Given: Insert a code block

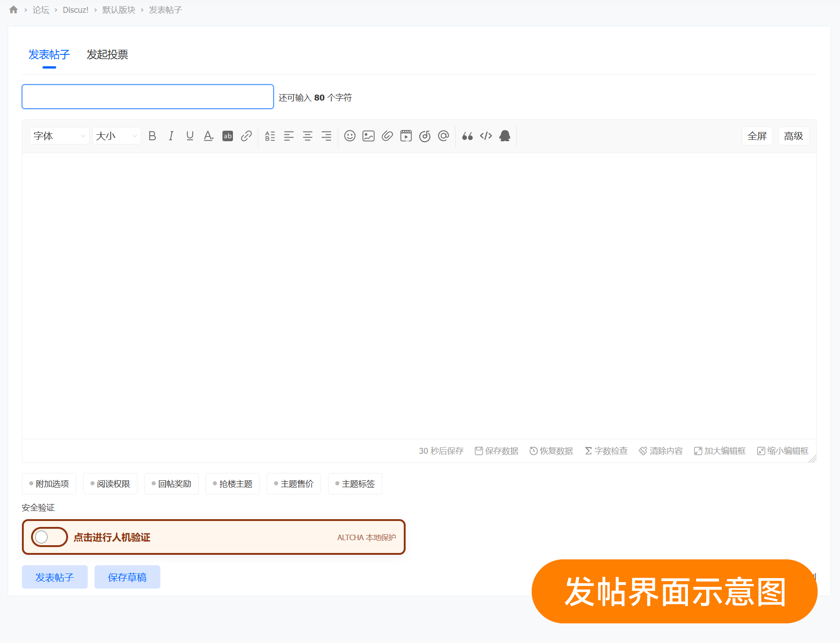Looking at the screenshot, I should (x=486, y=136).
